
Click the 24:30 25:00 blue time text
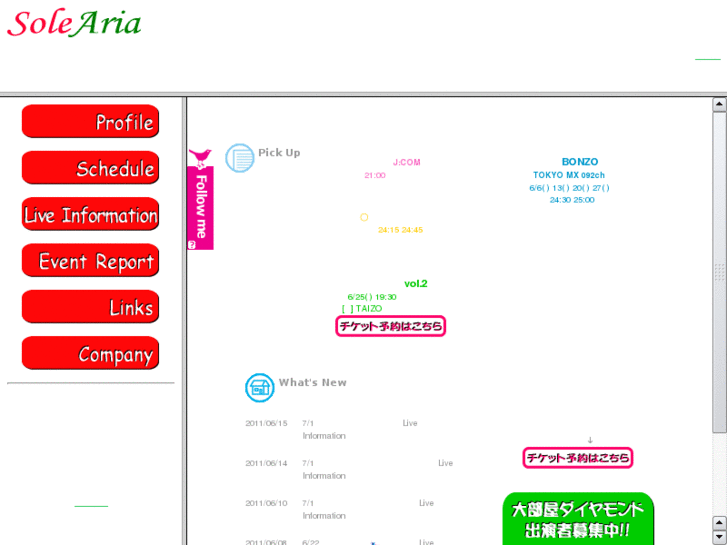[572, 200]
